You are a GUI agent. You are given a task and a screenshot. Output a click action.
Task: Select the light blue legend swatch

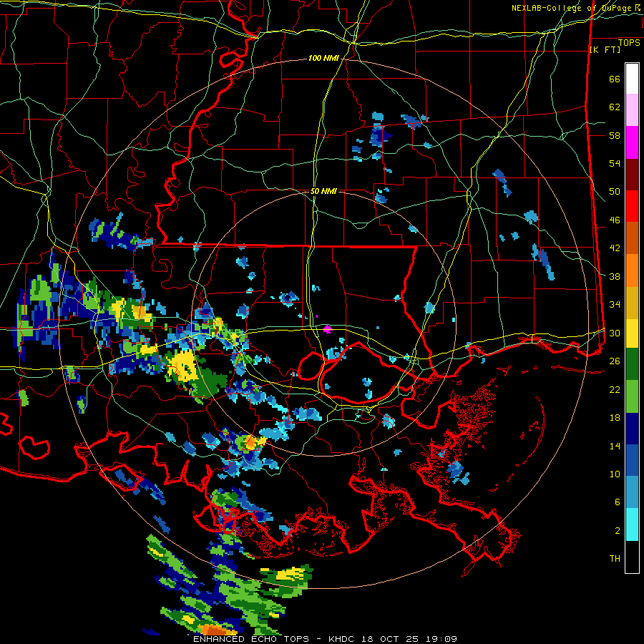pos(632,492)
